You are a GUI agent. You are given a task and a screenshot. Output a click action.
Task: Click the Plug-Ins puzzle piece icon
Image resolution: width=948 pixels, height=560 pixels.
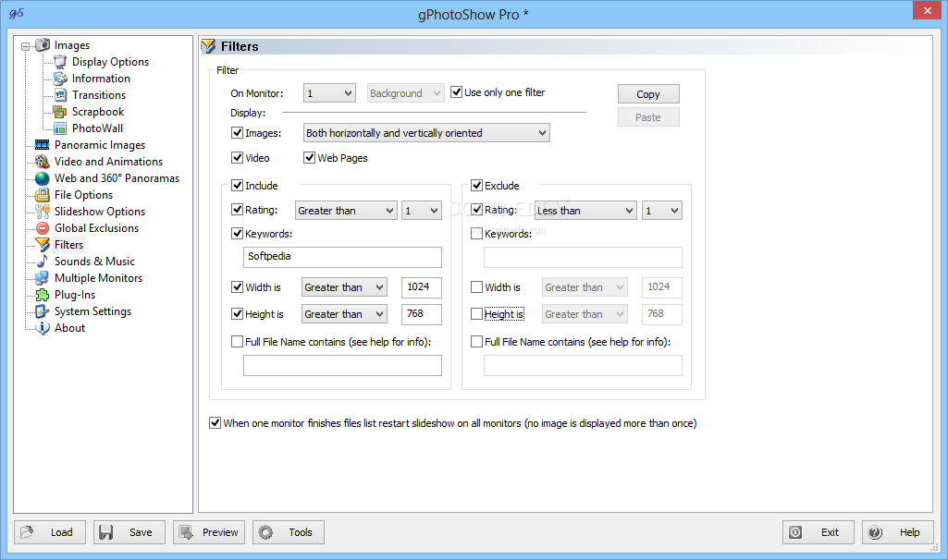(43, 295)
